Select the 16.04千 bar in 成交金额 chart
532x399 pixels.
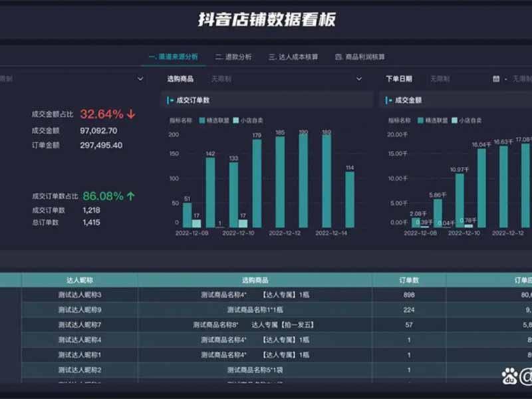(x=481, y=188)
